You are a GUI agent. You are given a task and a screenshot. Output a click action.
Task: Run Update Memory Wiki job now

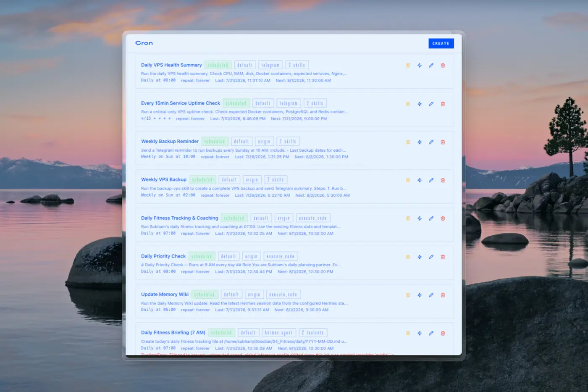point(420,295)
